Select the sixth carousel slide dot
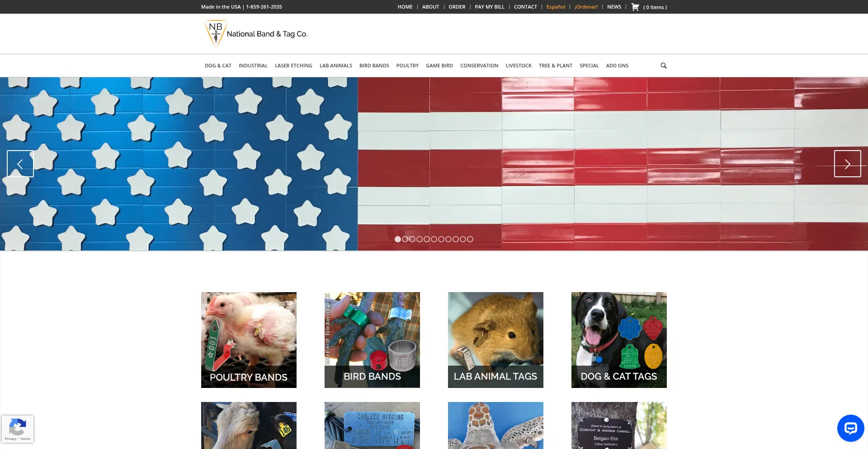The width and height of the screenshot is (868, 449). tap(434, 239)
